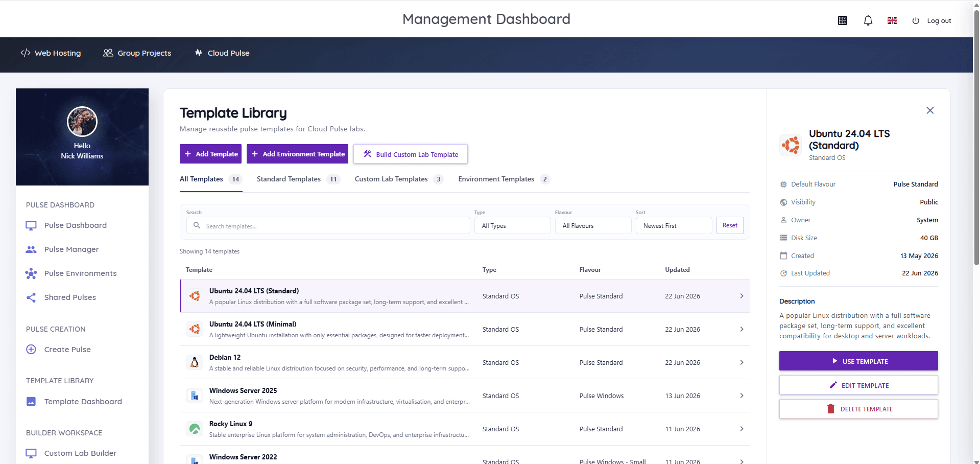Image resolution: width=980 pixels, height=464 pixels.
Task: Open Web Hosting menu
Action: [x=51, y=53]
